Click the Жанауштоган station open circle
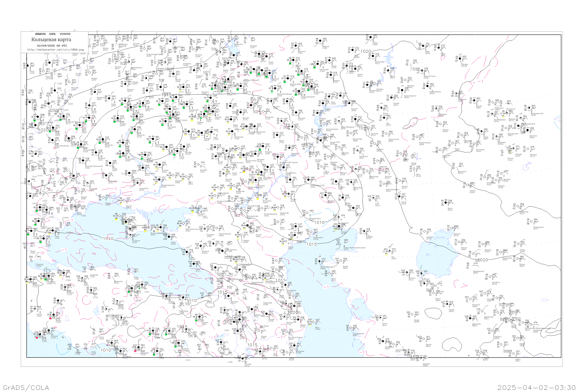588x392 pixels. click(308, 213)
